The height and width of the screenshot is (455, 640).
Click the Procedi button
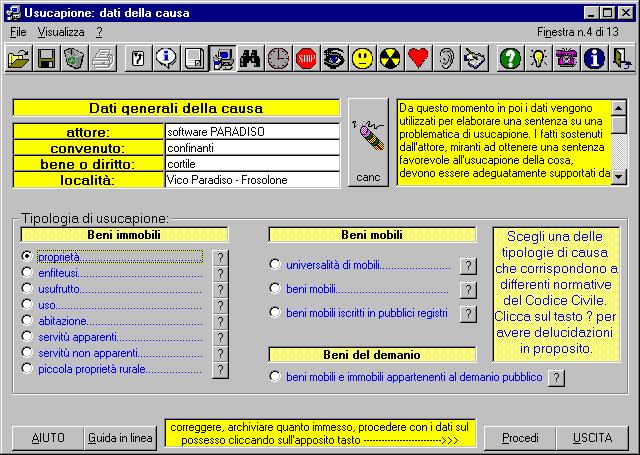[x=520, y=438]
